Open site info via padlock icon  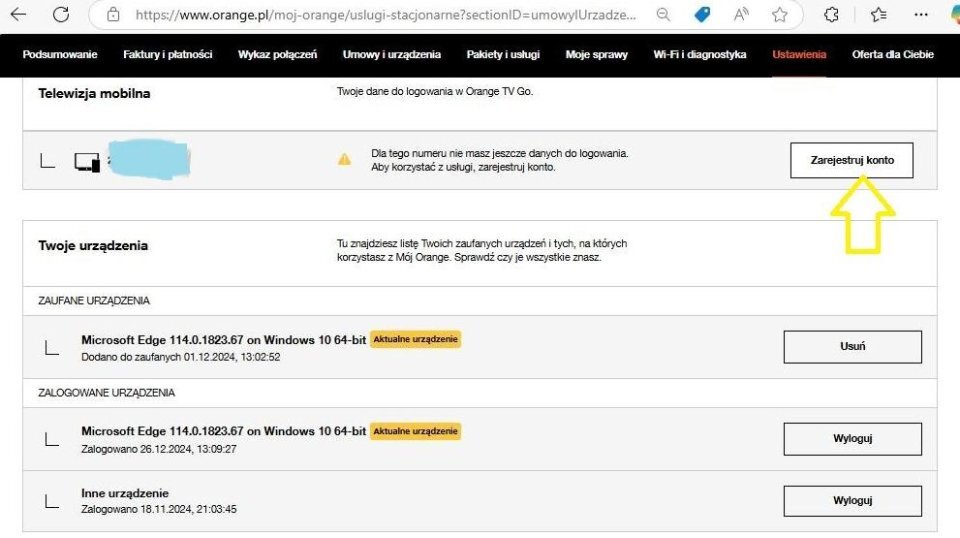113,15
